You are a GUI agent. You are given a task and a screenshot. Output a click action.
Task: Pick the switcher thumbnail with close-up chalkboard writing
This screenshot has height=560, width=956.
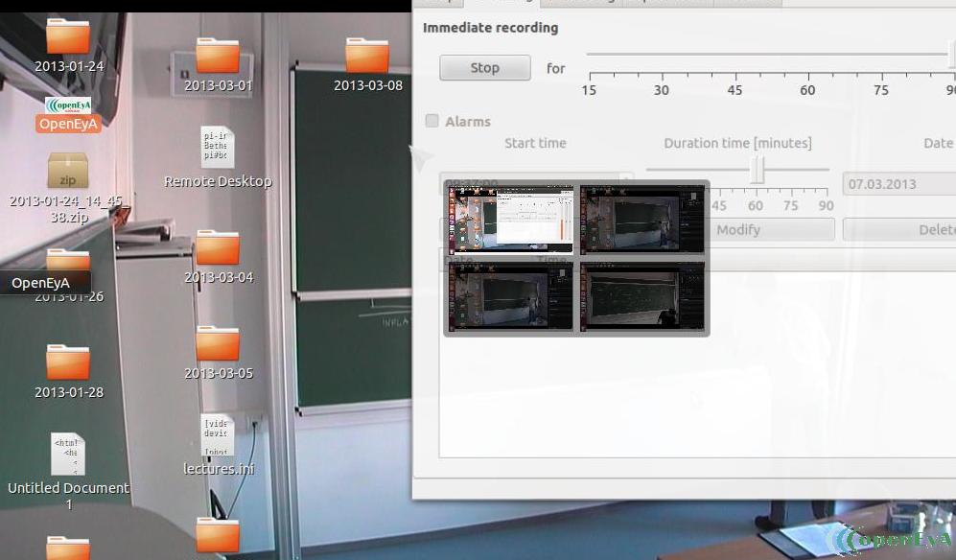(642, 296)
